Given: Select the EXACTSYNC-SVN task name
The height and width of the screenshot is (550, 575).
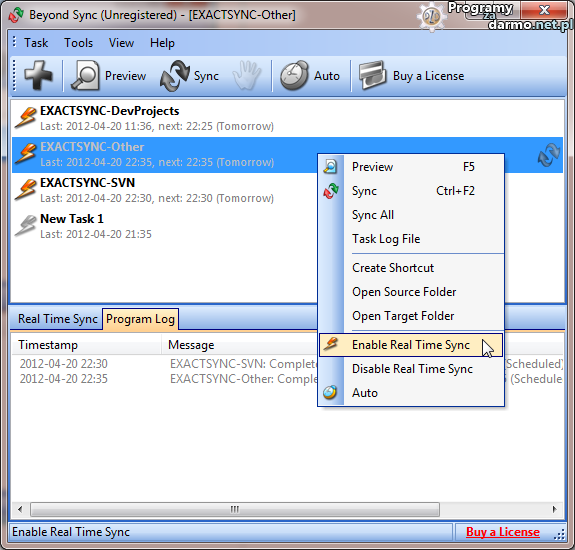Looking at the screenshot, I should click(x=87, y=183).
